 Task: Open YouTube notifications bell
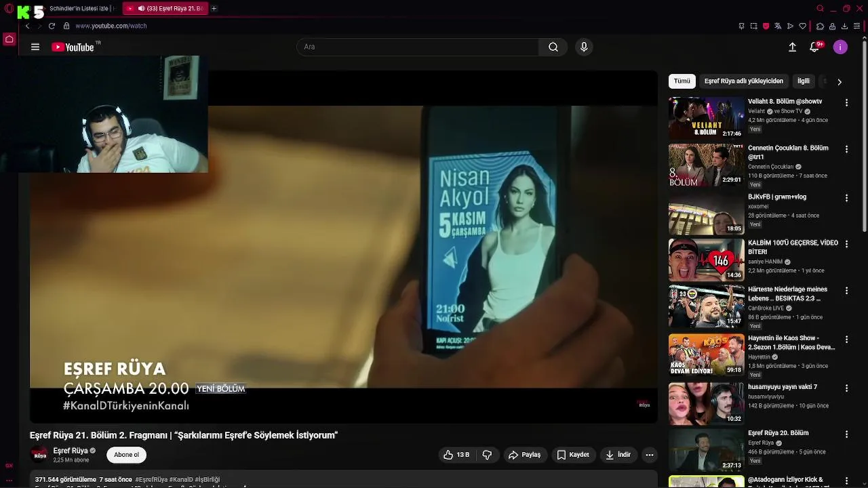click(x=815, y=47)
